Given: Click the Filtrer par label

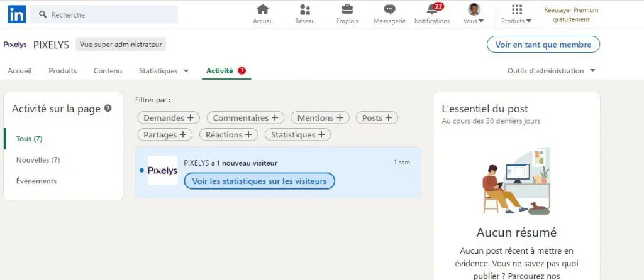Looking at the screenshot, I should (x=153, y=100).
